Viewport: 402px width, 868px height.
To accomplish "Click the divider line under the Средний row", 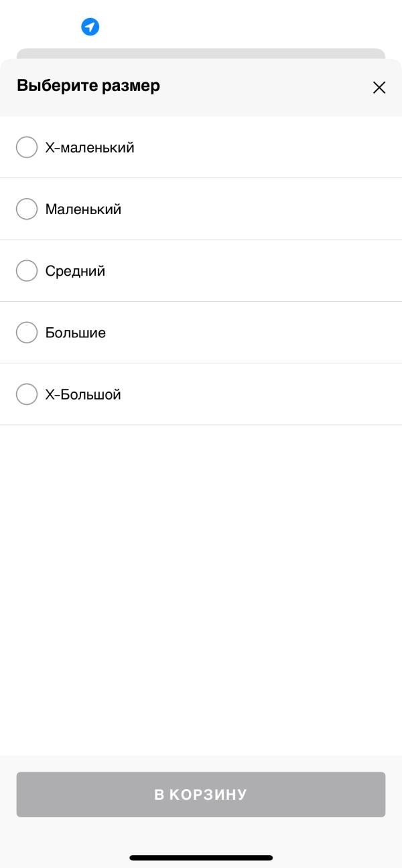I will click(201, 302).
